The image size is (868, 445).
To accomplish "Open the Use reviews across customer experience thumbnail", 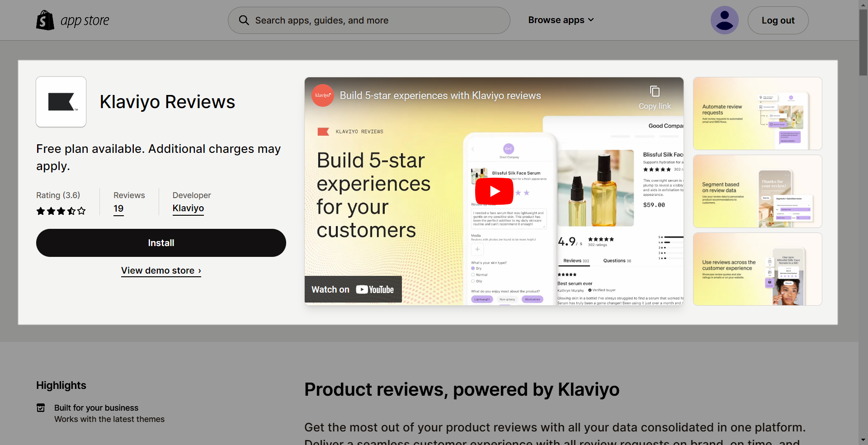I will point(757,269).
